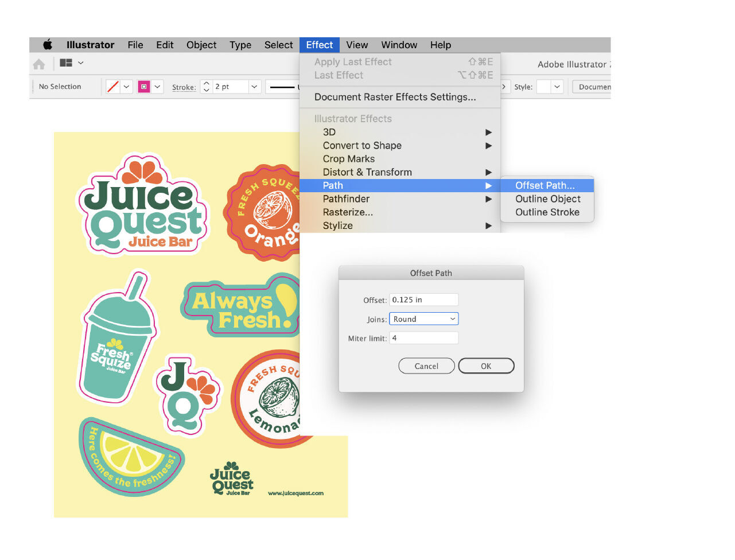Viewport: 735px width, 560px height.
Task: Click the stroke weight stepper arrows
Action: [207, 87]
